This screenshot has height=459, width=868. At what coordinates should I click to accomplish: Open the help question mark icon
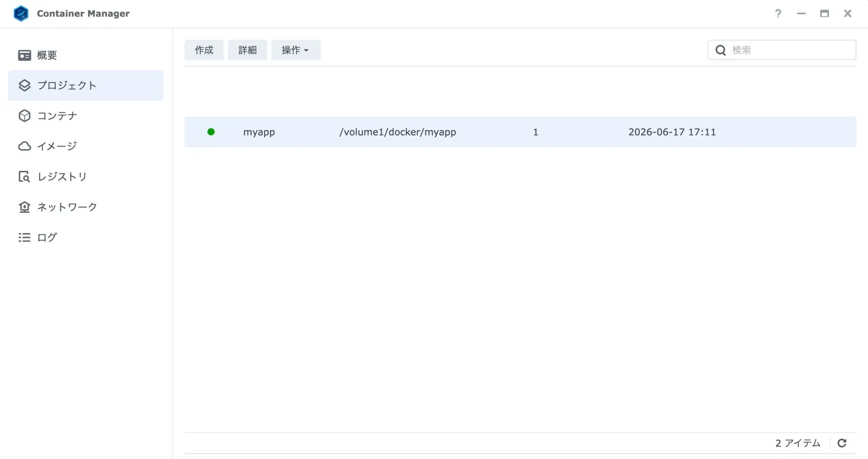tap(778, 14)
